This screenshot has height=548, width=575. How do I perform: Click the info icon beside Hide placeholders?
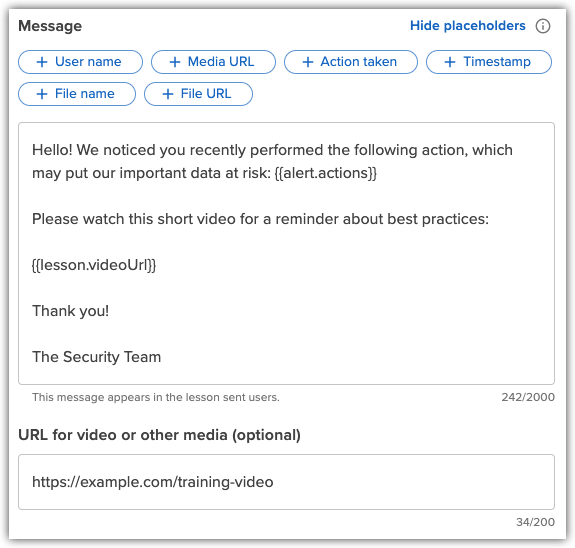[543, 26]
